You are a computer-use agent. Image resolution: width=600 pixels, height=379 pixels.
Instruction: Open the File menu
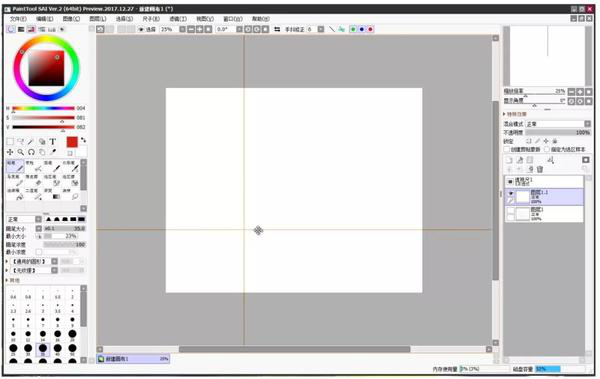coord(18,19)
